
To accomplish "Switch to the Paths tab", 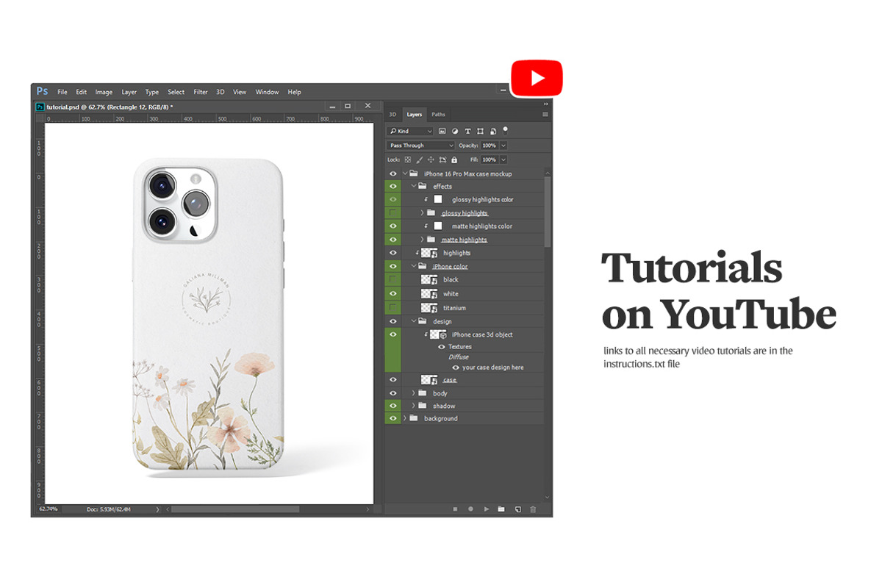I will (x=438, y=115).
